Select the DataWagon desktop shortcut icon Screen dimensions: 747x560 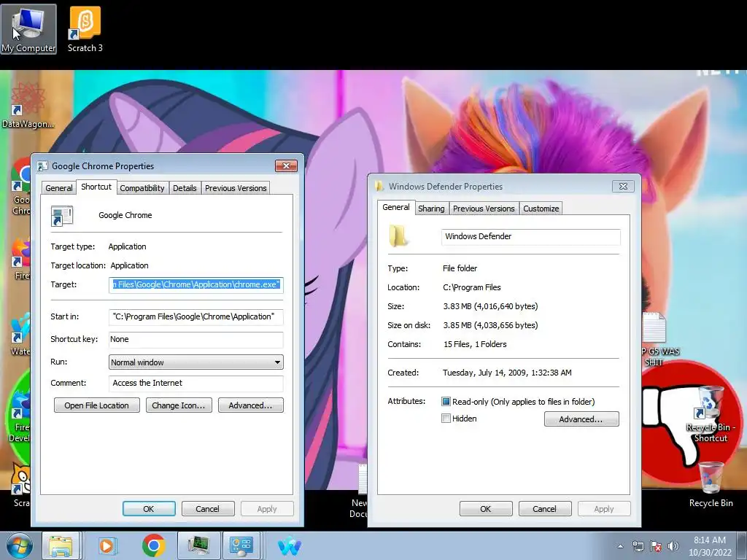click(x=27, y=106)
